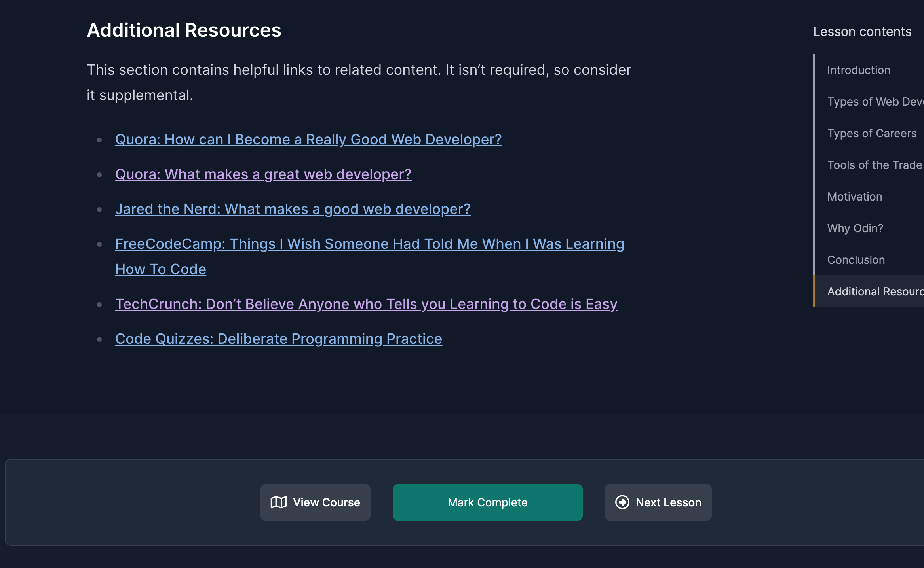
Task: Select Why Odin? from lesson contents
Action: 856,228
